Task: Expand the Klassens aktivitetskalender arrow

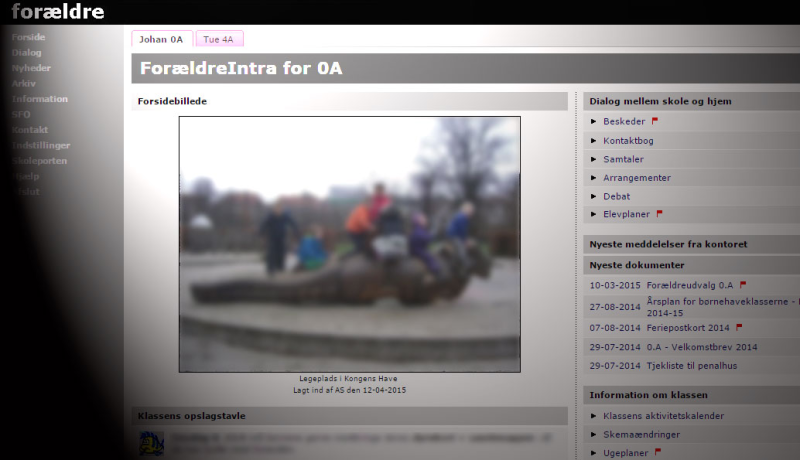Action: pos(594,416)
